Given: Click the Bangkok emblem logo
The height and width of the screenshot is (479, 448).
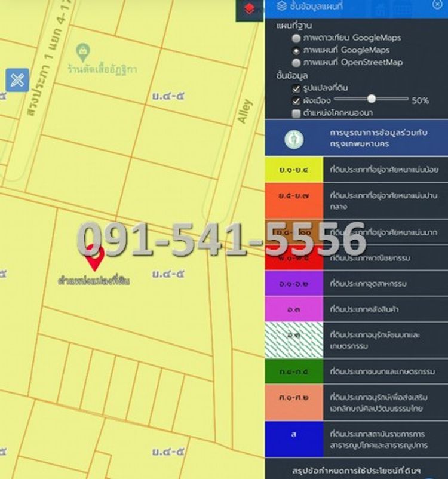Looking at the screenshot, I should pos(293,139).
